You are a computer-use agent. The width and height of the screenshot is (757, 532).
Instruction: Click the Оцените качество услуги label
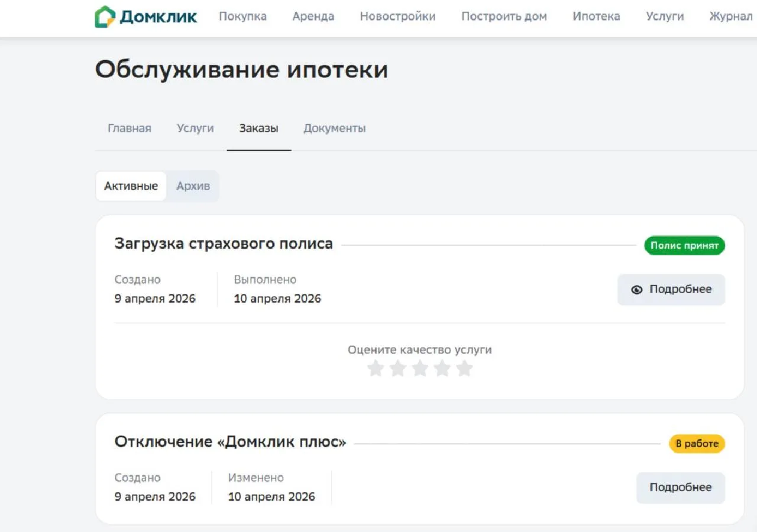[x=420, y=349]
